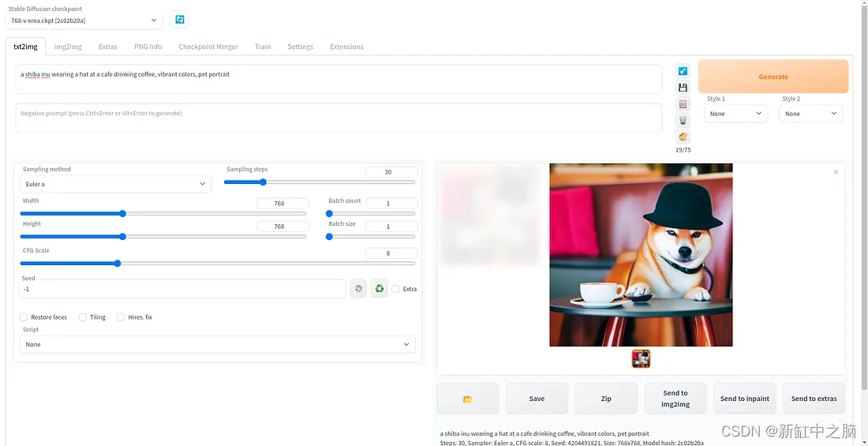Viewport: 868px width, 446px height.
Task: Click the green recycle reuse-seed icon
Action: (380, 289)
